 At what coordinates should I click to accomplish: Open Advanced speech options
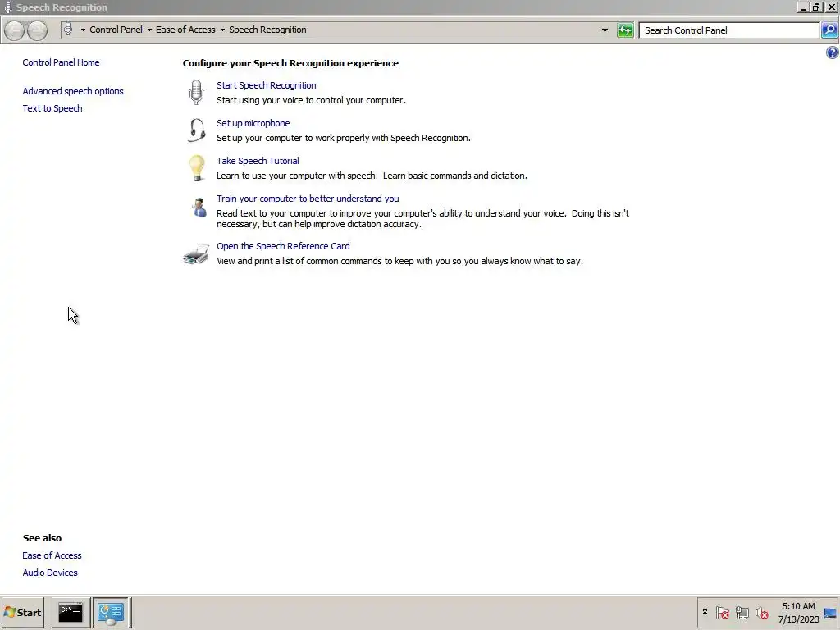(73, 91)
